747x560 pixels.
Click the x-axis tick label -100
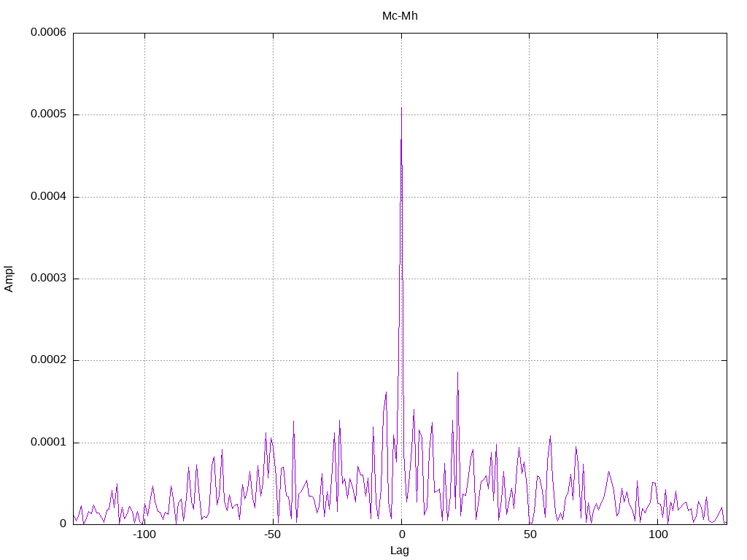(144, 534)
